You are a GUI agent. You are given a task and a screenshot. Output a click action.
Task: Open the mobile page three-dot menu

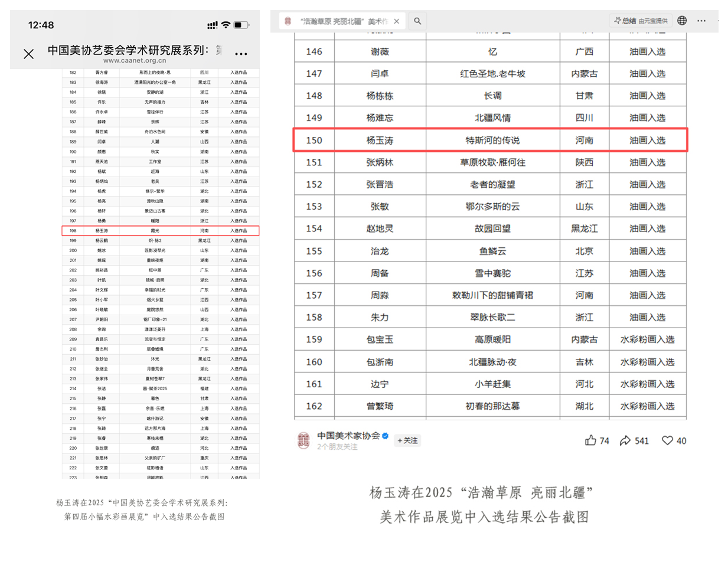click(x=241, y=54)
